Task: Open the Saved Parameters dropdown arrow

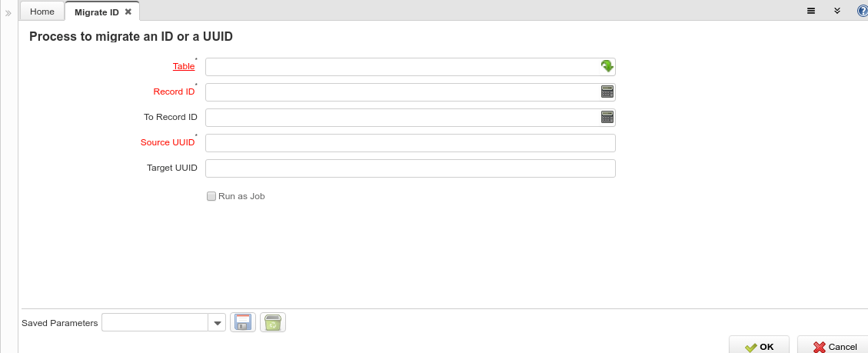Action: (217, 322)
